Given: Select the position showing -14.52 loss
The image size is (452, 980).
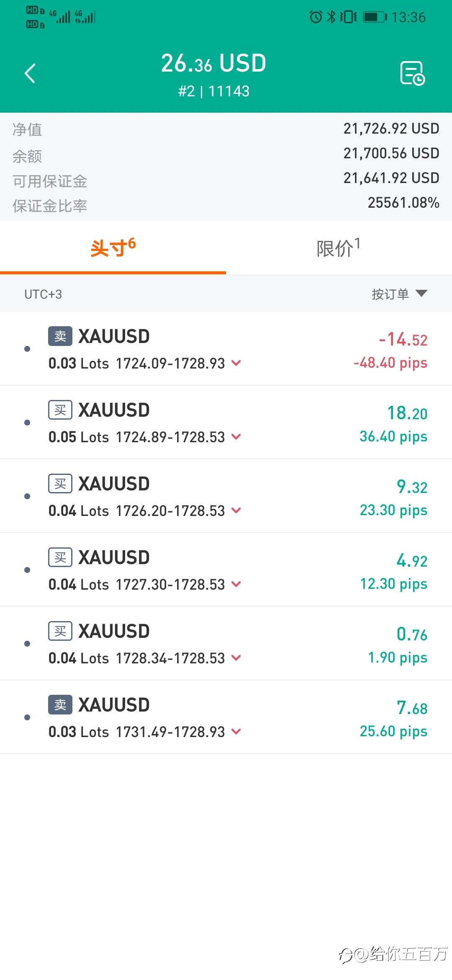Looking at the screenshot, I should click(226, 348).
